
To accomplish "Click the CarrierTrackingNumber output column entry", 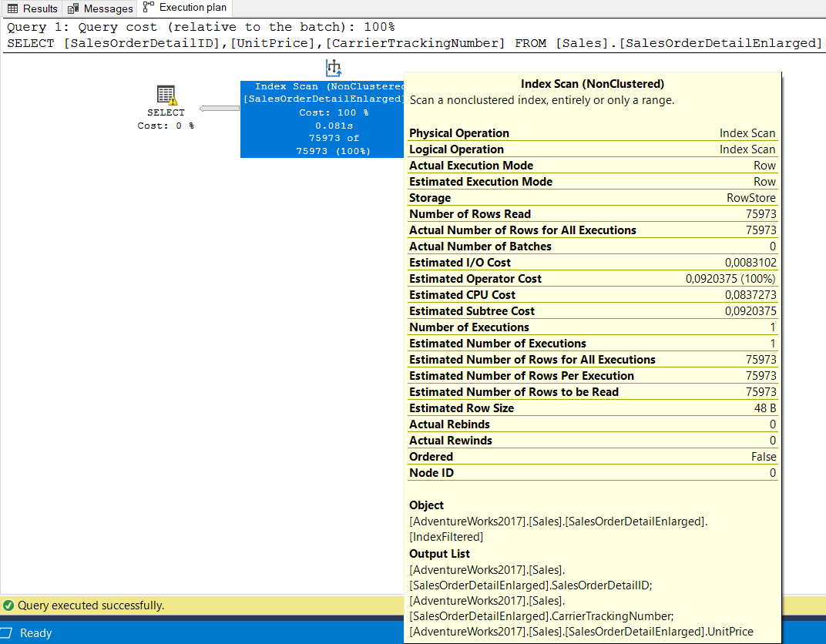I will pos(542,609).
